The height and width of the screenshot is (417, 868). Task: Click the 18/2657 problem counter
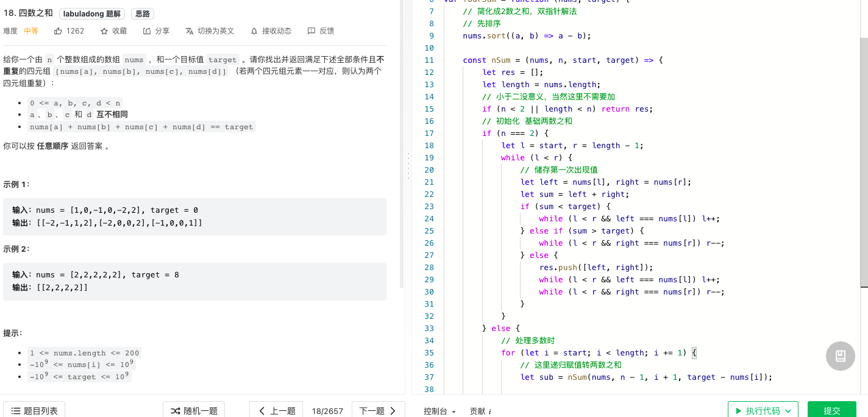(327, 412)
